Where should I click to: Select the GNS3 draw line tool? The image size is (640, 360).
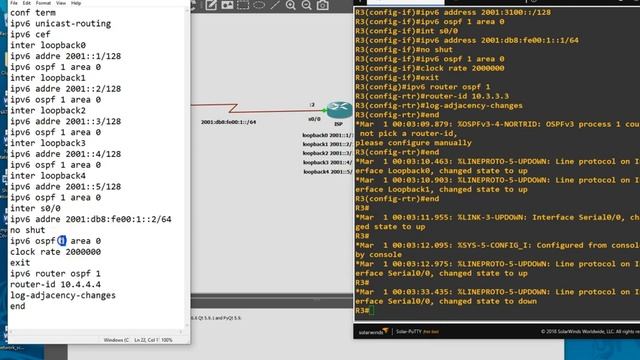pos(275,5)
